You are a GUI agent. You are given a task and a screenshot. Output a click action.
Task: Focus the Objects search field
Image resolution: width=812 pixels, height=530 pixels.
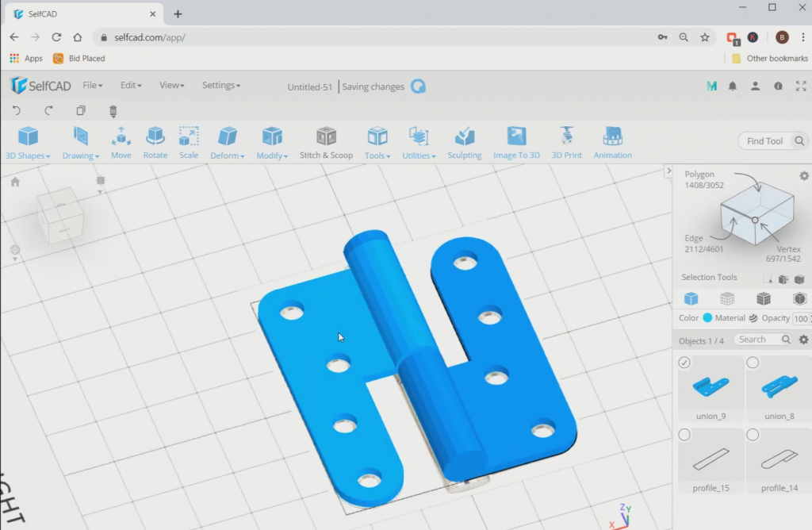pos(762,340)
